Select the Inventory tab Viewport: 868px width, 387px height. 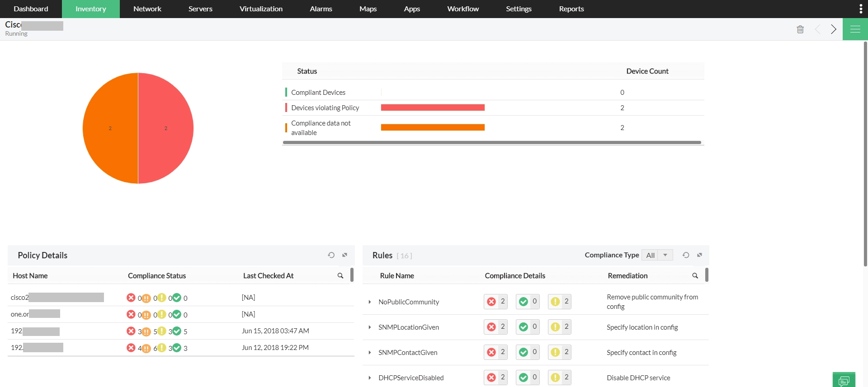coord(91,9)
